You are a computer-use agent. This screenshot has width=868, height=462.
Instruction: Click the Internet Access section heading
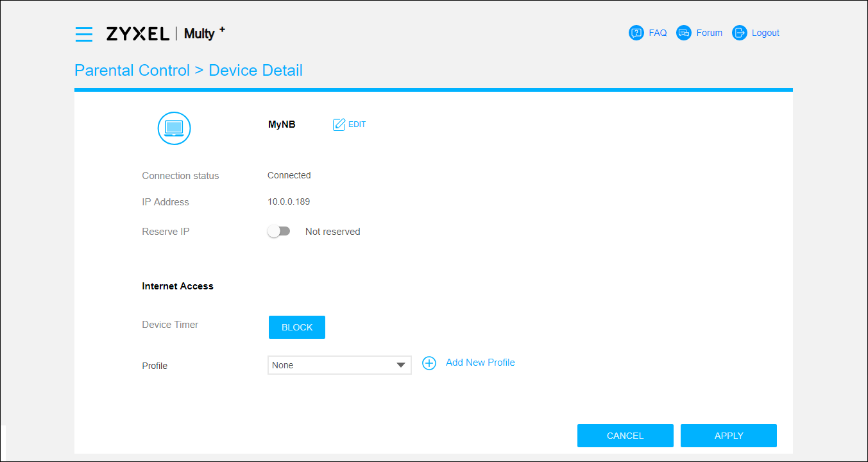click(178, 286)
